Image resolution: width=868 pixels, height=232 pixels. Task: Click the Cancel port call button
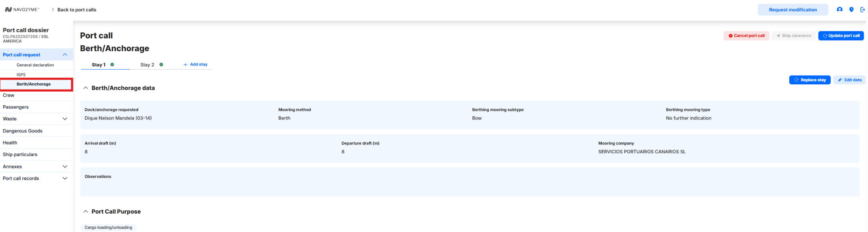pyautogui.click(x=746, y=36)
